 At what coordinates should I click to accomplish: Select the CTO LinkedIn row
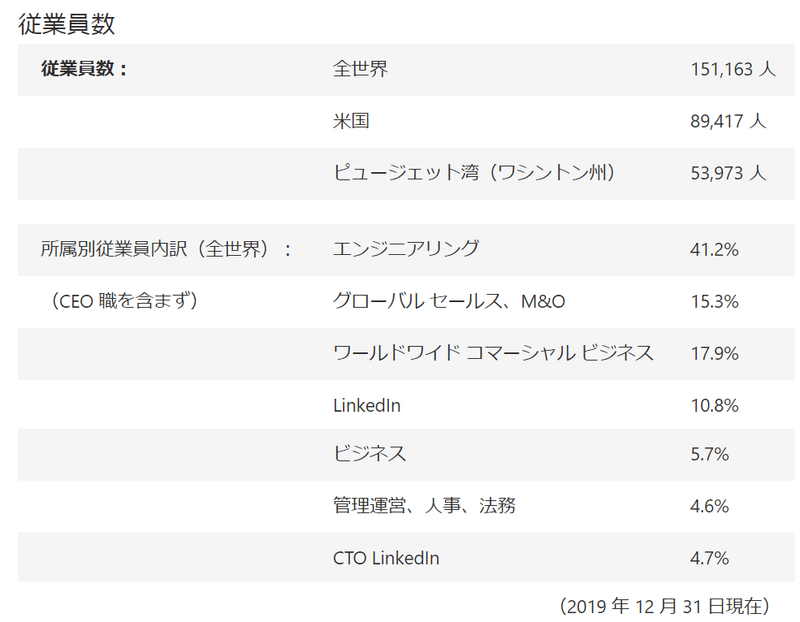(x=406, y=557)
